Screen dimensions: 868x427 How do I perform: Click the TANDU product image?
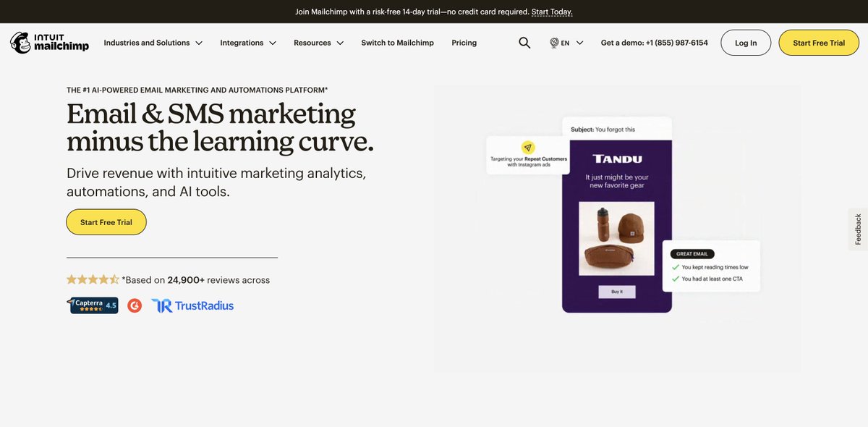click(617, 237)
